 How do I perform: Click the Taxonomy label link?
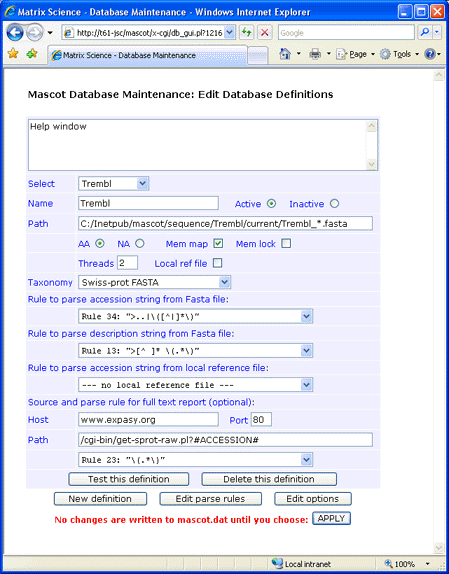click(x=50, y=283)
